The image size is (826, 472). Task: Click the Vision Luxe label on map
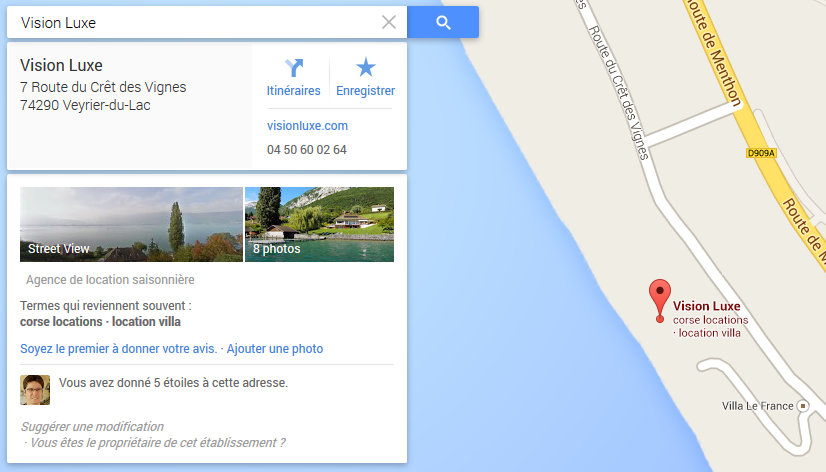tap(706, 306)
